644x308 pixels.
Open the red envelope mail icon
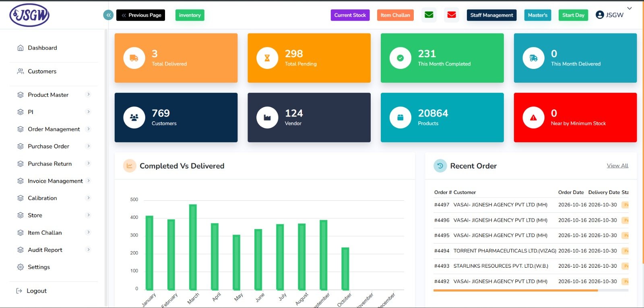(452, 15)
